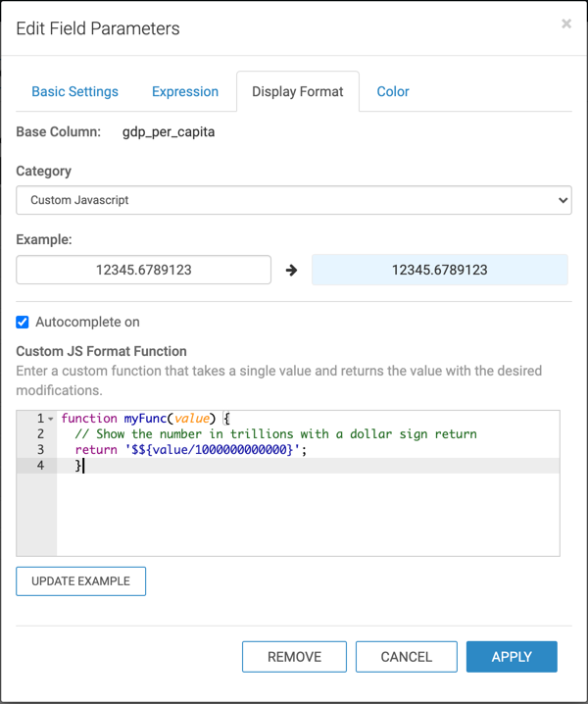Close the Edit Field Parameters dialog
The image size is (588, 704).
[x=566, y=24]
